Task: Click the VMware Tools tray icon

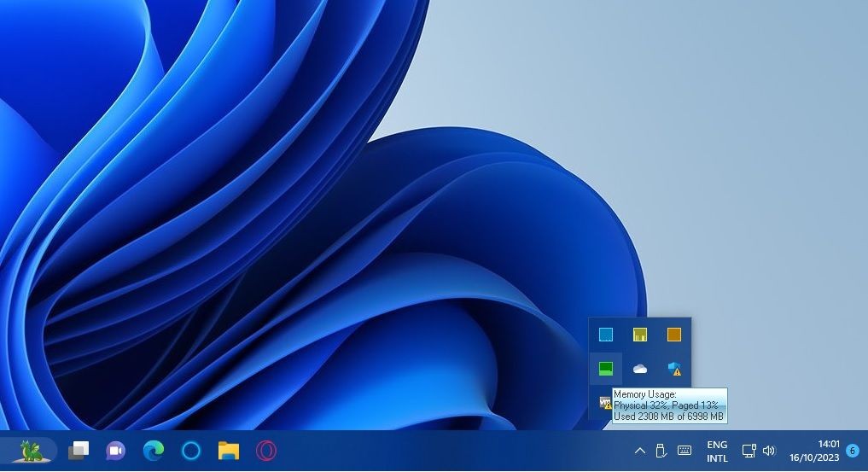Action: click(x=605, y=403)
